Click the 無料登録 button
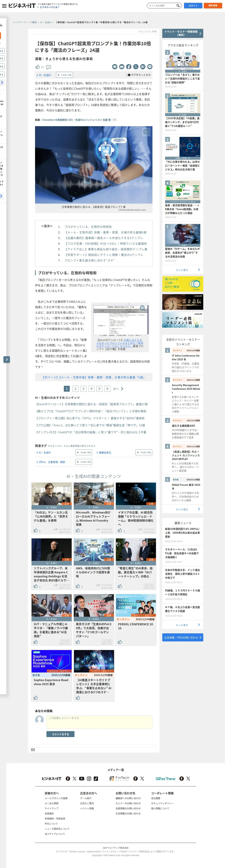225x868 pixels. 213,6
